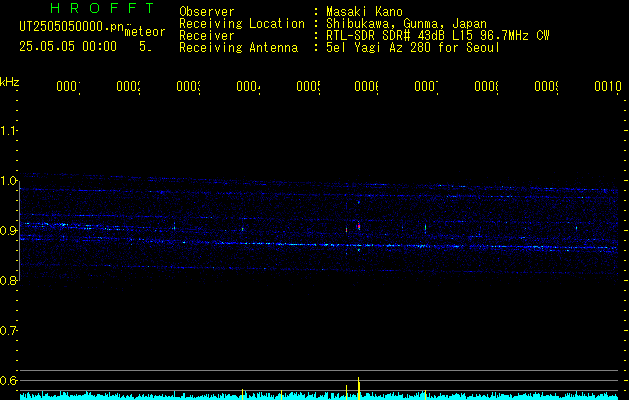Click the kHz axis unit label
The height and width of the screenshot is (400, 629).
10,82
